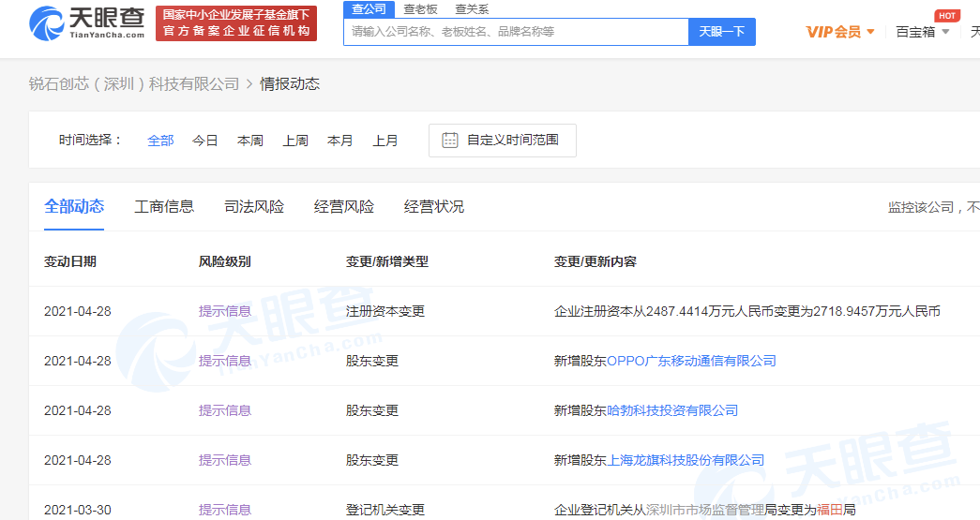Click the 变动日期 column header
This screenshot has height=520, width=980.
coord(70,261)
